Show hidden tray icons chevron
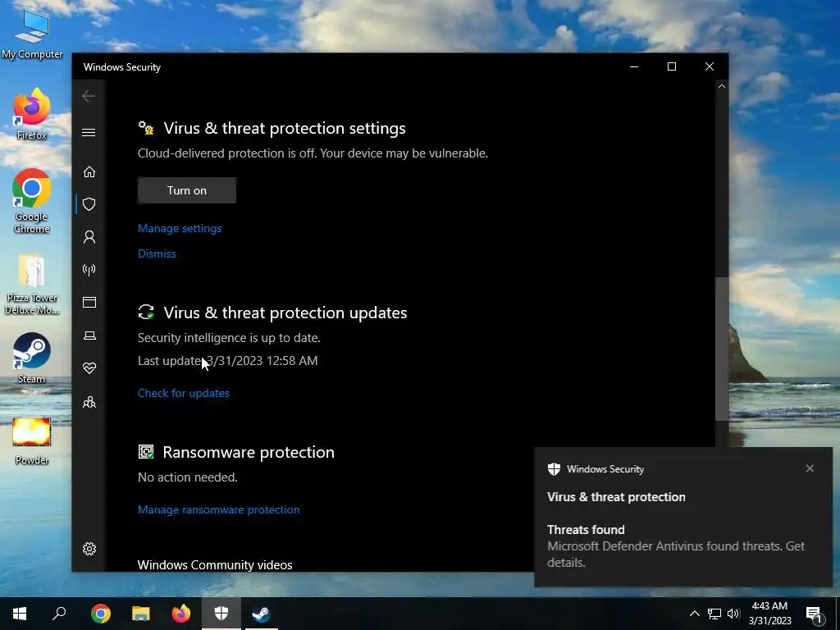Image resolution: width=840 pixels, height=630 pixels. pyautogui.click(x=694, y=614)
